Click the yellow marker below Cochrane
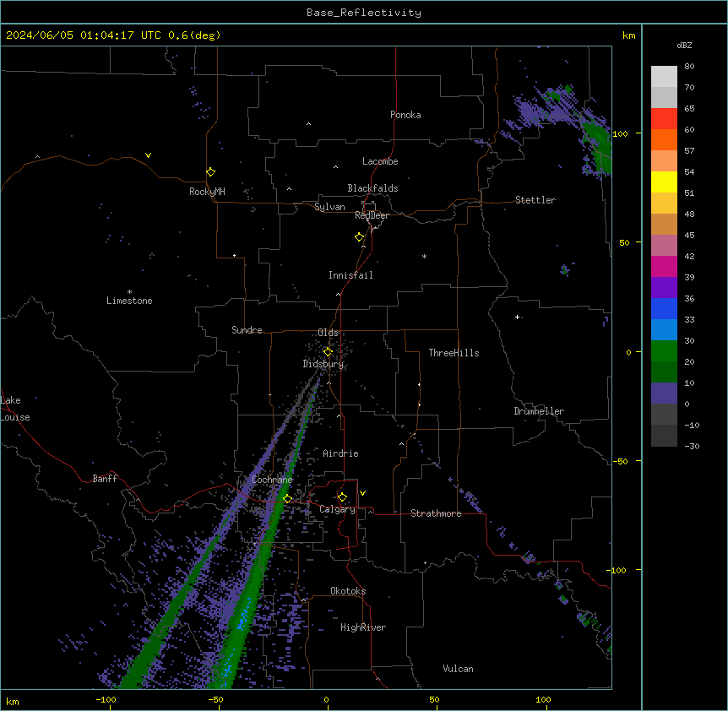This screenshot has width=728, height=711. click(x=287, y=499)
